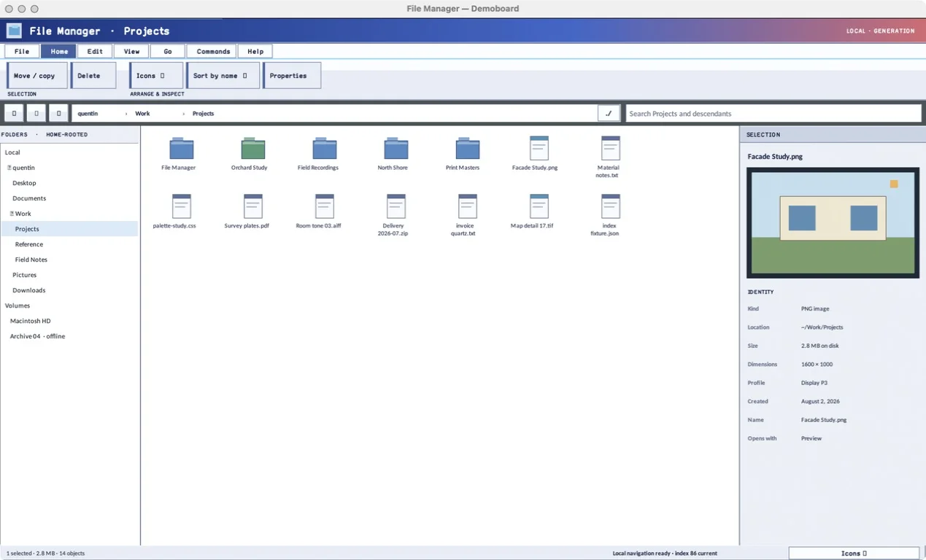Click the Volumes heading in the sidebar
Screen dimensions: 926x560
click(x=18, y=306)
